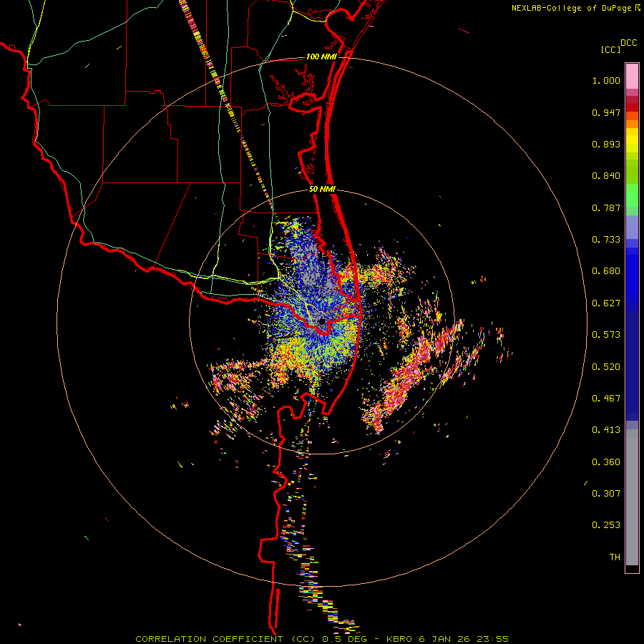Screen dimensions: 644x644
Task: Click the KBRO station identifier
Action: point(399,639)
